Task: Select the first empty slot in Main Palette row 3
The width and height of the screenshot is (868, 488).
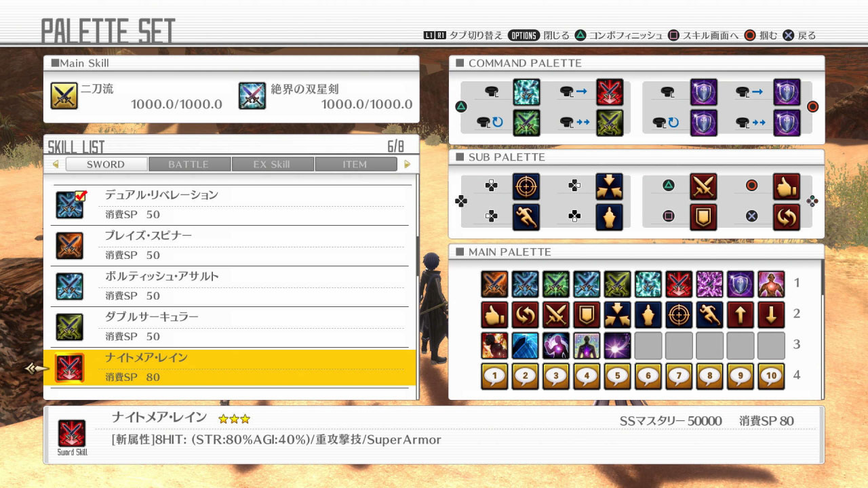Action: click(x=648, y=346)
